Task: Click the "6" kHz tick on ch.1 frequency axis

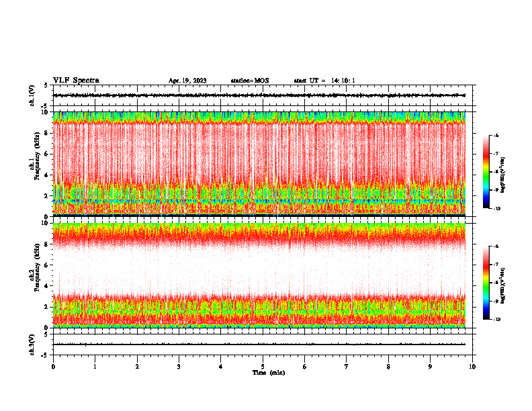Action: [x=46, y=154]
